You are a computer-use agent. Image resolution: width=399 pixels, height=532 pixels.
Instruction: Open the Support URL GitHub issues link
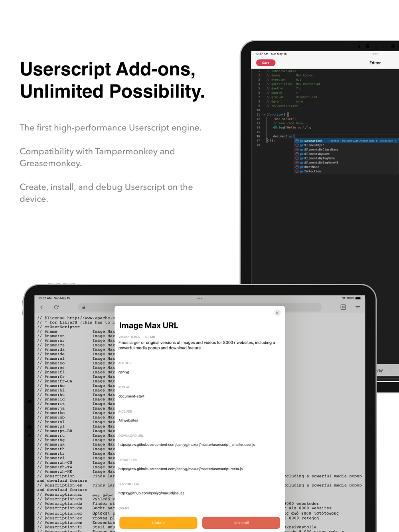coord(152,493)
